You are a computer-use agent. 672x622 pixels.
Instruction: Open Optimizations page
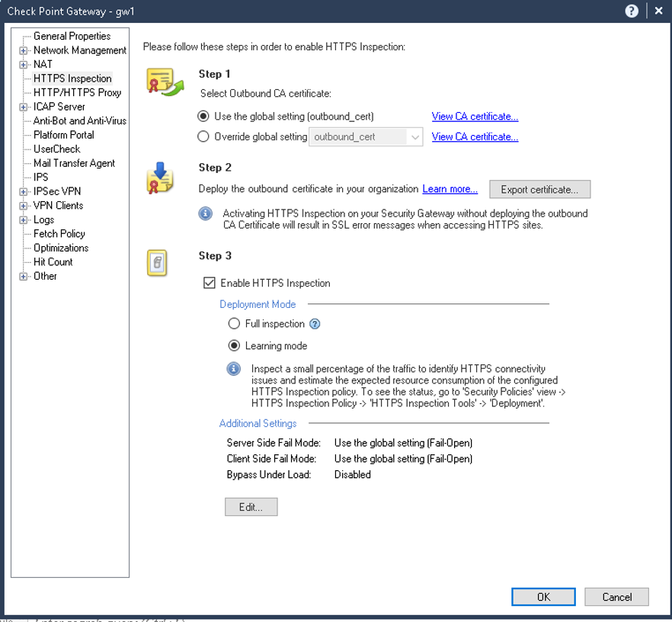click(61, 248)
